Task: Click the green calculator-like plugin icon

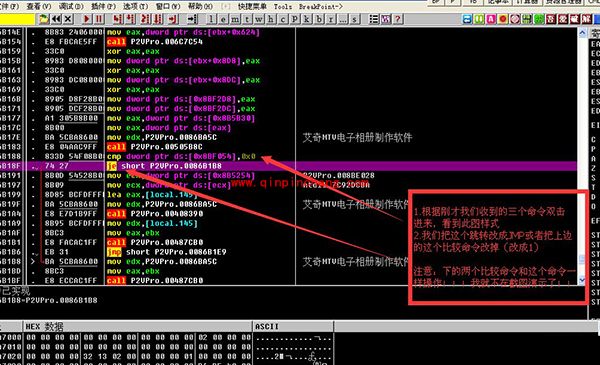Action: point(527,19)
